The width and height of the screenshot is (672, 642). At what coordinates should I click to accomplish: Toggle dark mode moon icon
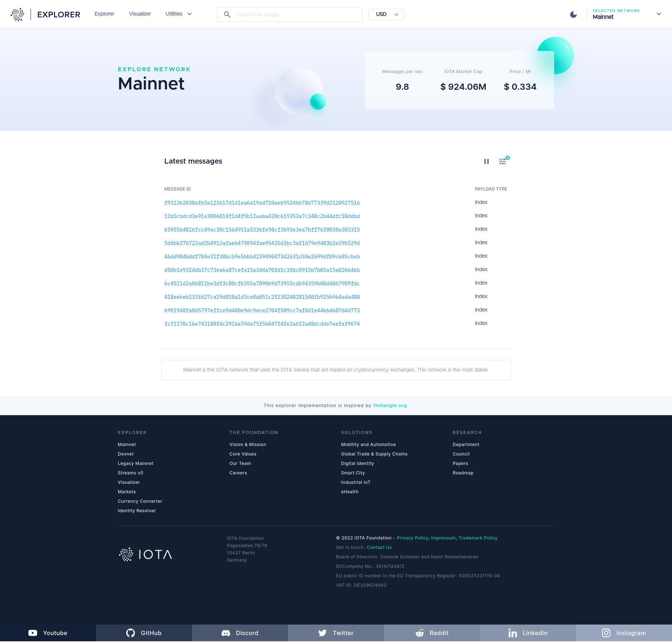click(573, 15)
